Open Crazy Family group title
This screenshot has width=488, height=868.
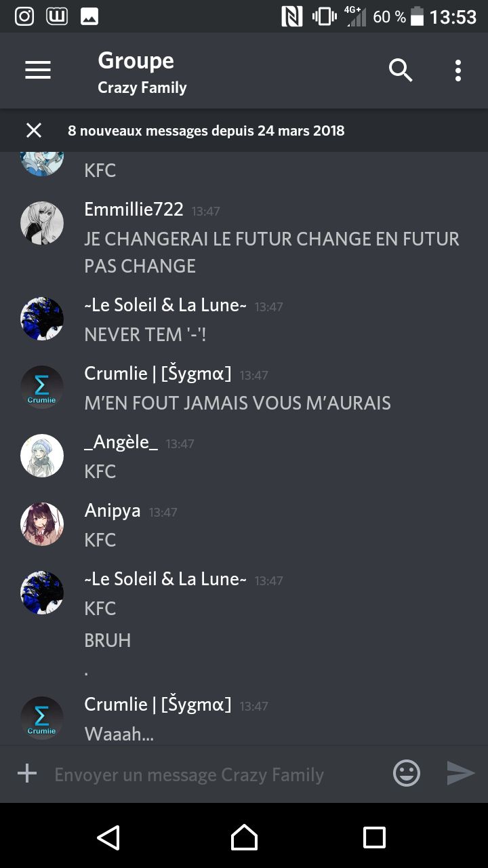[x=142, y=87]
